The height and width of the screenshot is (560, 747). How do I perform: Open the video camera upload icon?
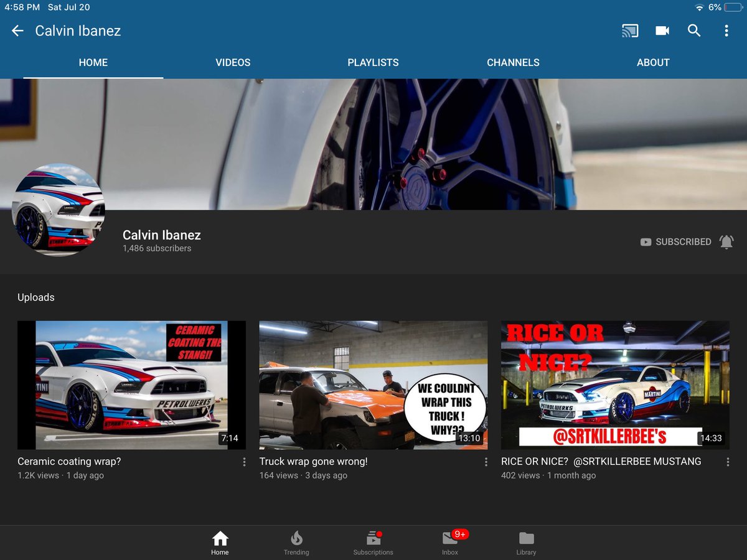[662, 30]
